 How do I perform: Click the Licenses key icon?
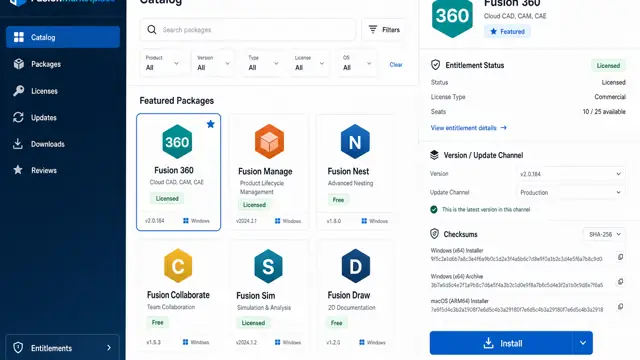[x=18, y=91]
